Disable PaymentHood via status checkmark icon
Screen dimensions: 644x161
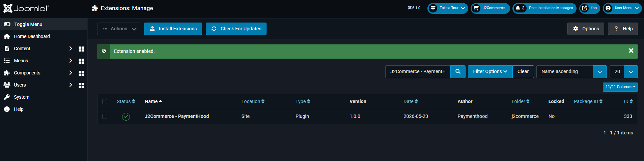click(x=126, y=117)
